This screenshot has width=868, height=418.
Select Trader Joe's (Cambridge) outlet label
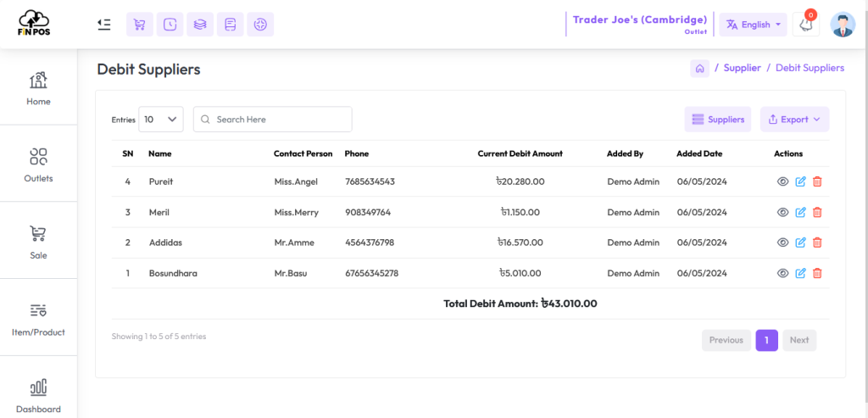click(640, 20)
